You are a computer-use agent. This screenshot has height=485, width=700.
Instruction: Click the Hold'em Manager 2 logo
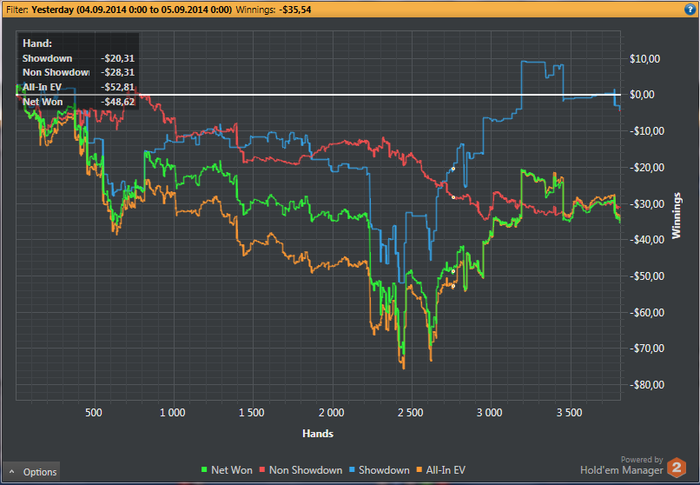676,468
